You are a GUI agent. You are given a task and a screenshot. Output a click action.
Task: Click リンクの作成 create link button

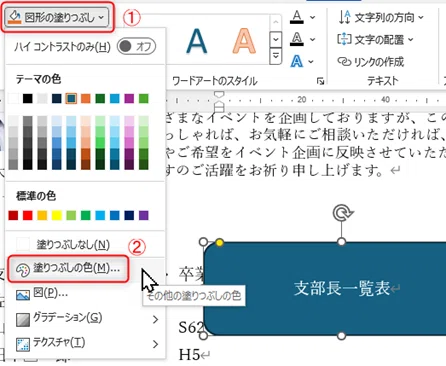tap(371, 62)
